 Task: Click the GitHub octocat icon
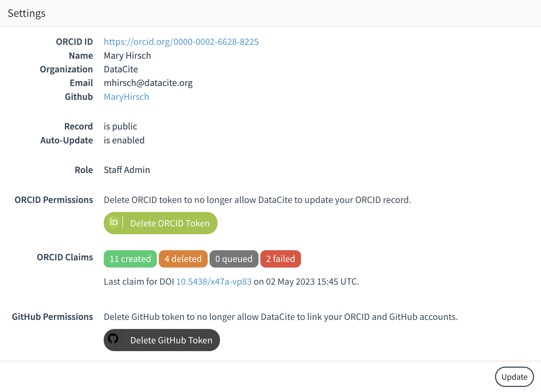113,339
